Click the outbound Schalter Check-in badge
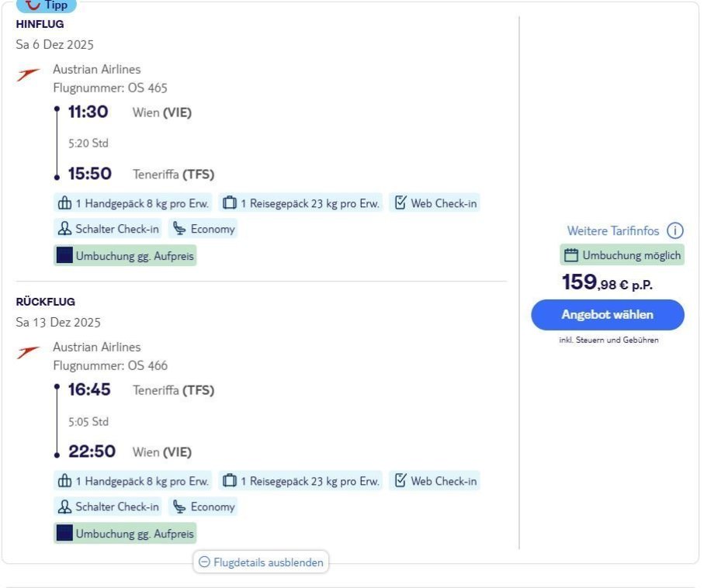 tap(109, 229)
